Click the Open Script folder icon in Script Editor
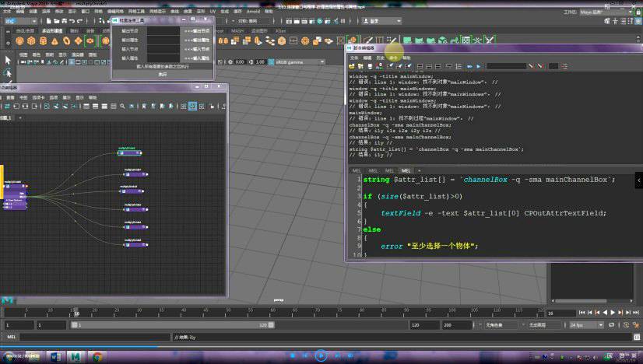This screenshot has width=643, height=364. [352, 66]
